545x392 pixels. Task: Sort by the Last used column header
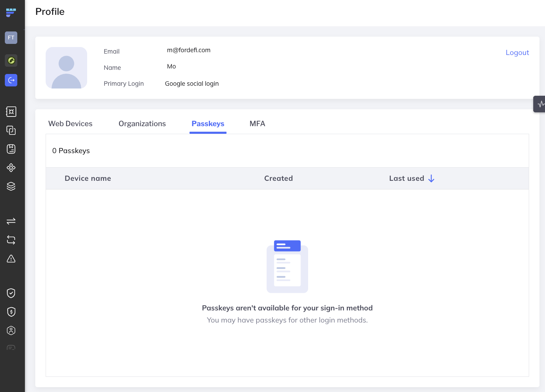click(x=407, y=178)
